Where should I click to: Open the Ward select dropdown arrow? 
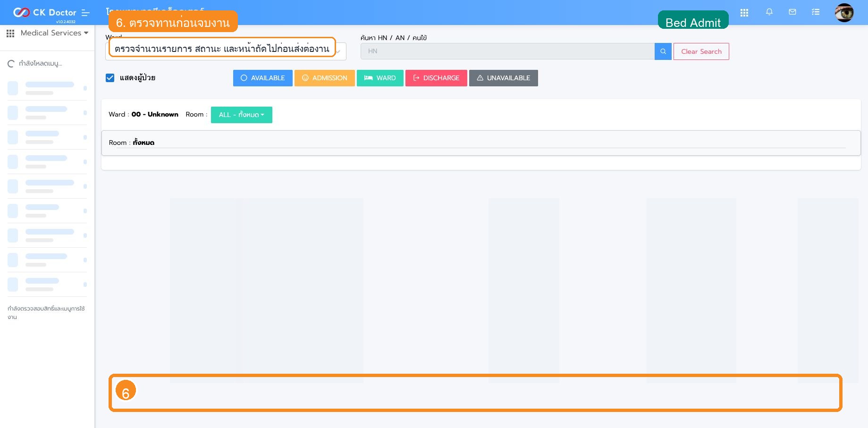point(339,51)
